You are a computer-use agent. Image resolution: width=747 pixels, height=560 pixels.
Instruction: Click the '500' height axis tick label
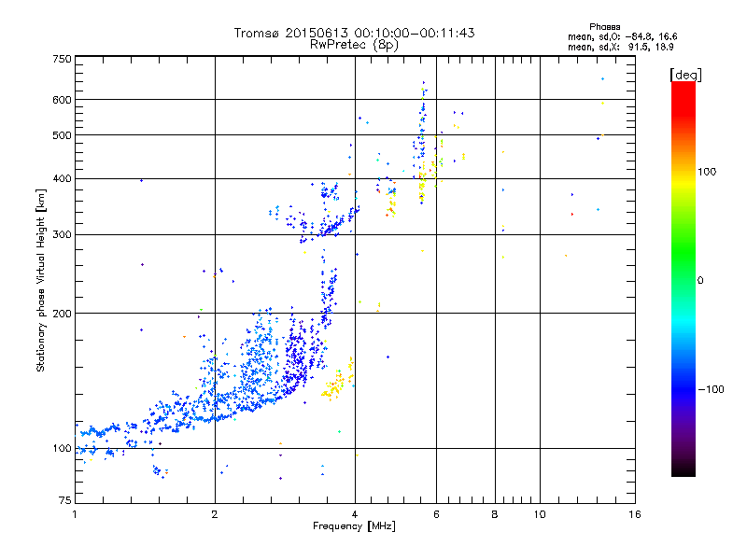pos(62,135)
